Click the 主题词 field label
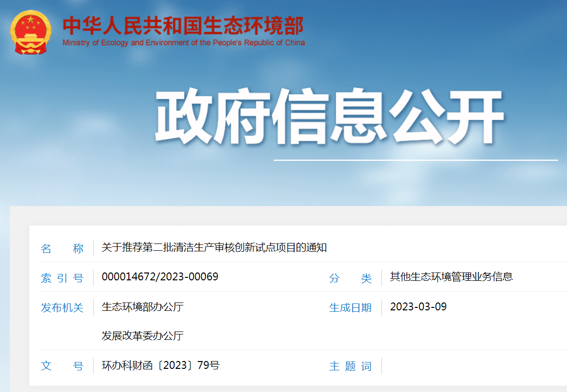 click(x=350, y=366)
